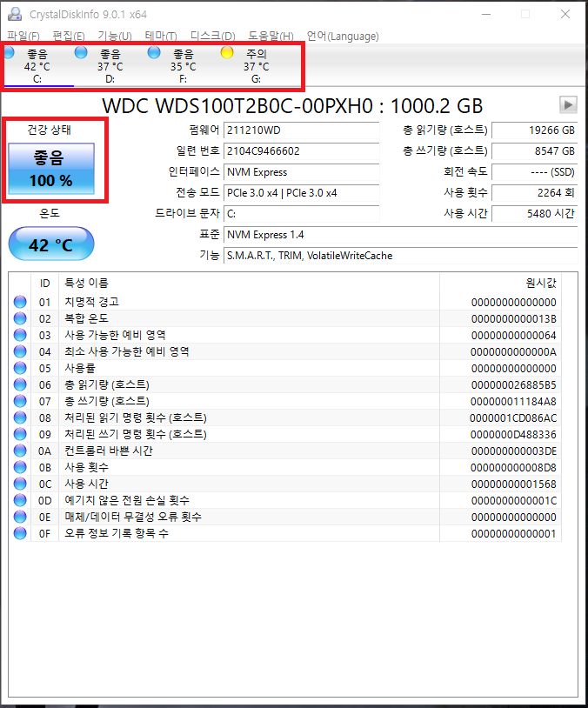Click raw value 00000000000064
This screenshot has height=708, width=588.
tap(513, 336)
